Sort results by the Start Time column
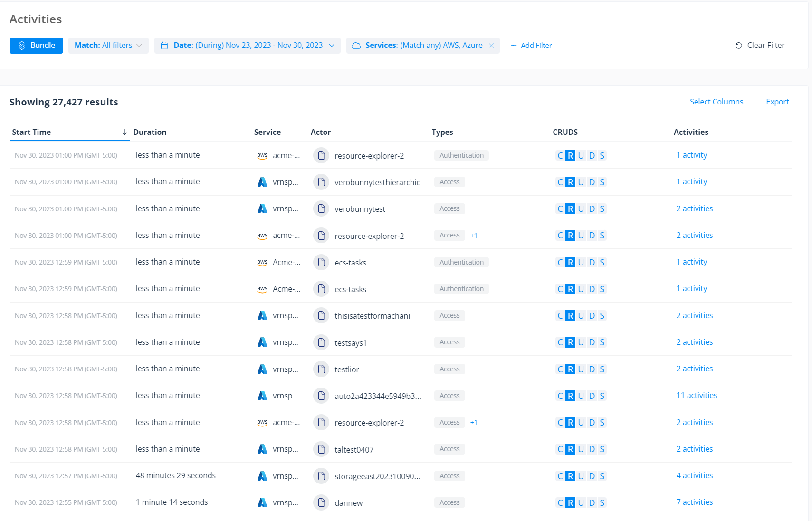This screenshot has width=812, height=521. tap(31, 132)
